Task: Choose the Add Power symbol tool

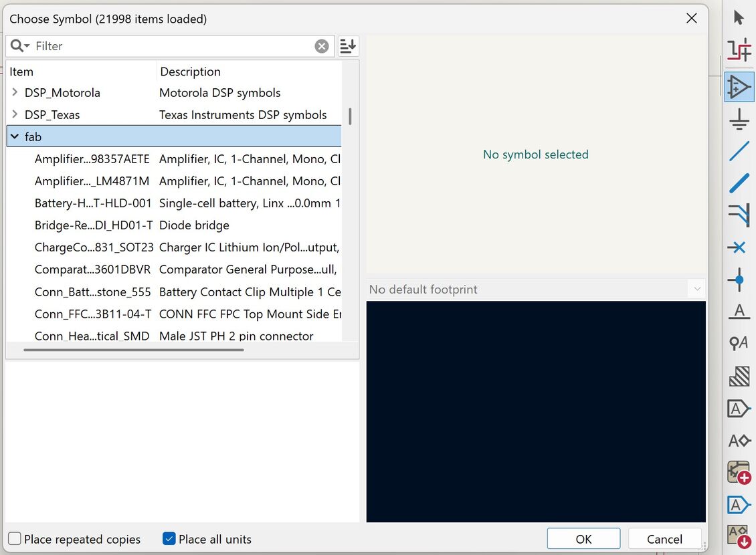Action: [x=739, y=120]
